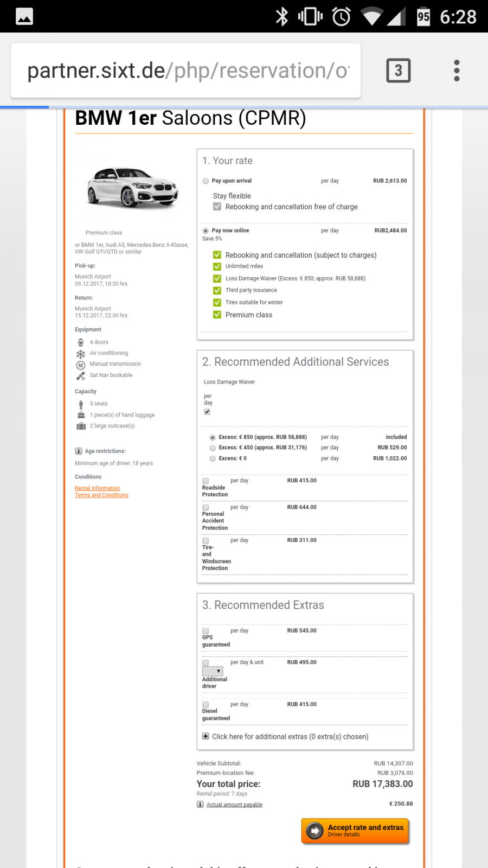Enable Roadside Protection checkbox

[x=206, y=481]
